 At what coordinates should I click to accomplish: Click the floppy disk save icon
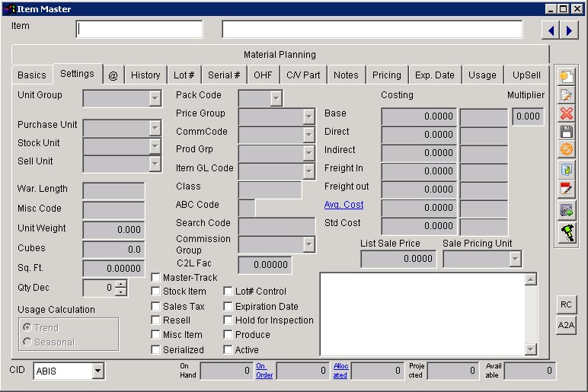tap(566, 132)
